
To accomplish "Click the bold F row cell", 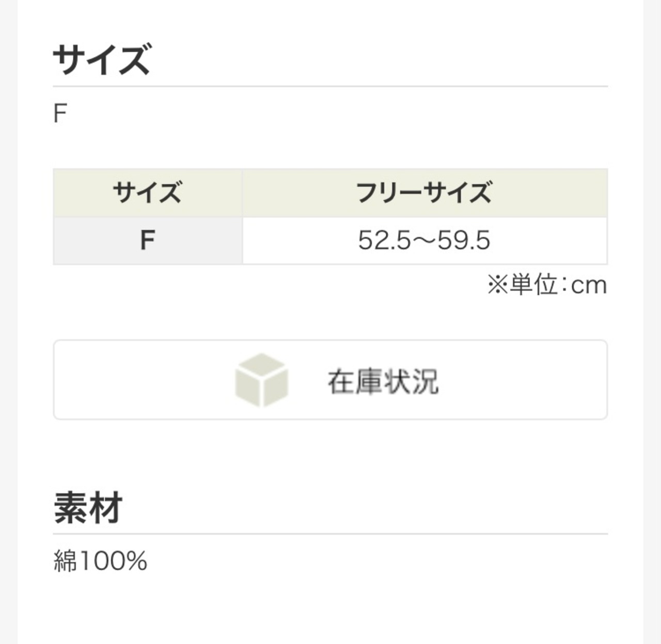I will coord(148,240).
